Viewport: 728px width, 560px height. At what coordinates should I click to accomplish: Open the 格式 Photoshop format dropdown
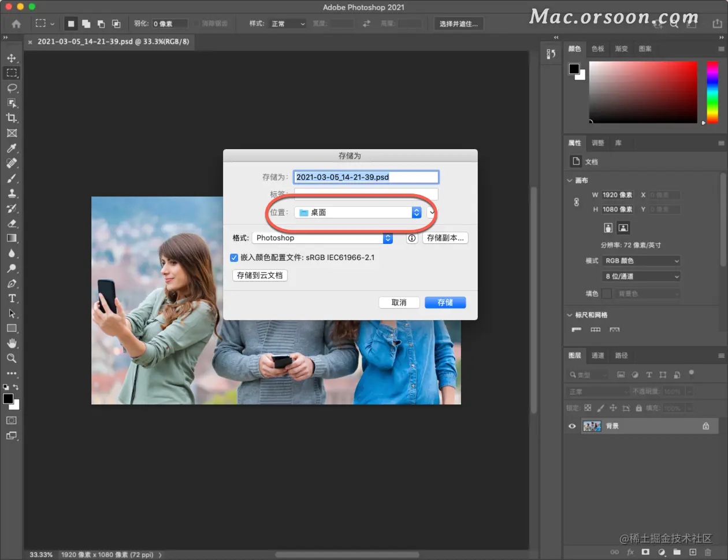322,238
